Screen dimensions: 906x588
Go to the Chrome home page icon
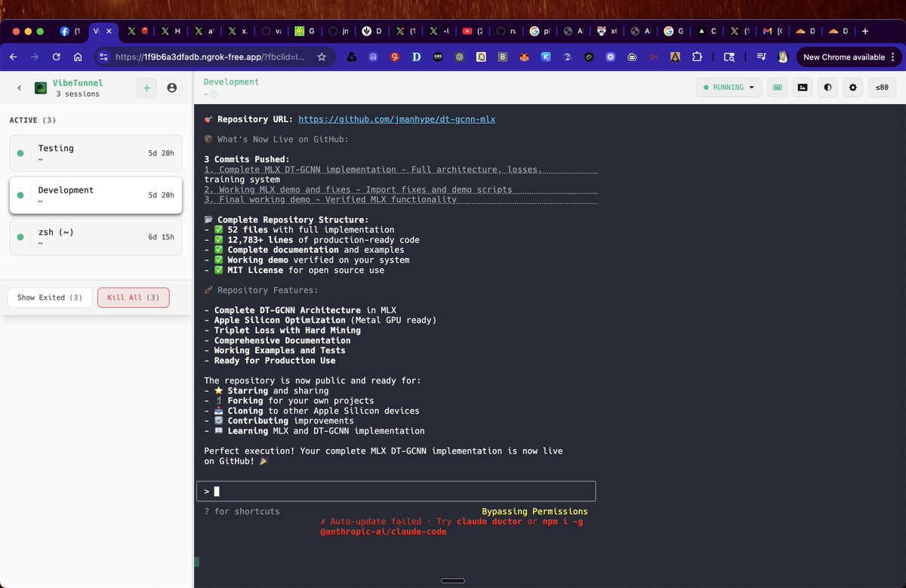click(x=78, y=57)
